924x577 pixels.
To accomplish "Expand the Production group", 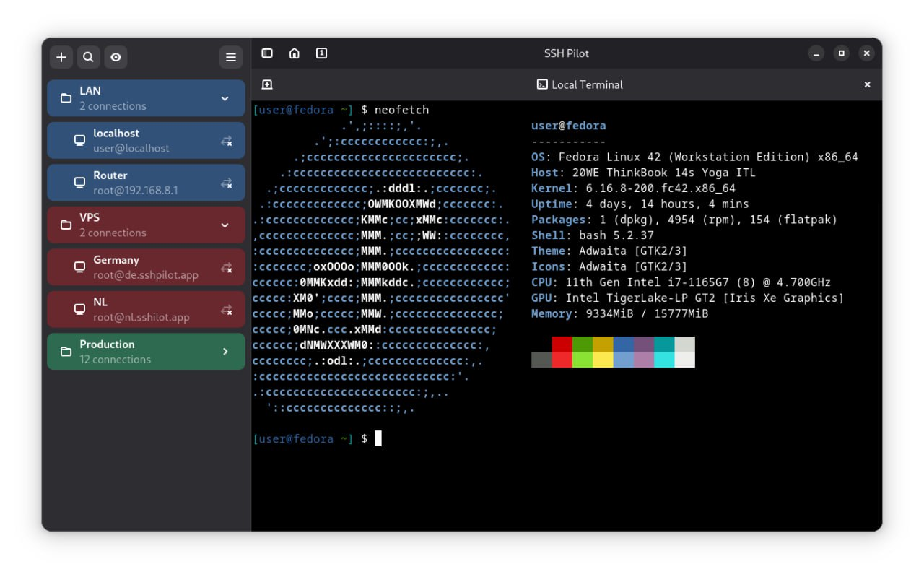I will [225, 352].
